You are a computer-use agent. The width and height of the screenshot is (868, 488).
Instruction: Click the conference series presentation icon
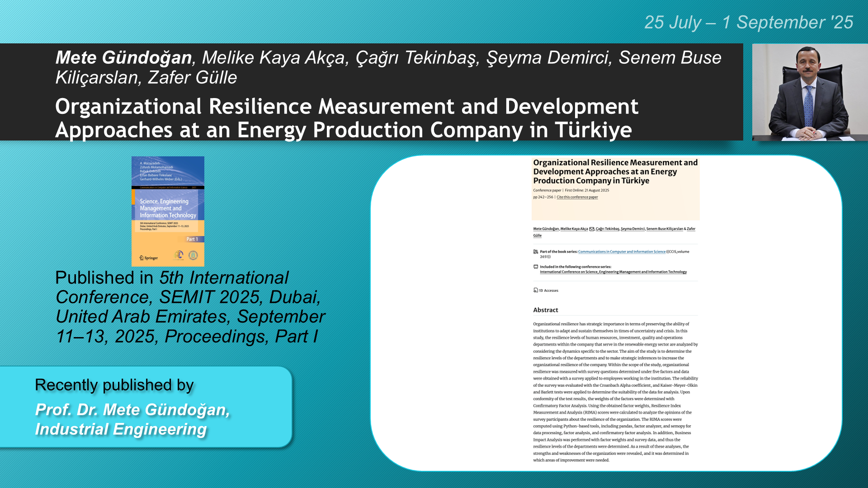click(536, 267)
